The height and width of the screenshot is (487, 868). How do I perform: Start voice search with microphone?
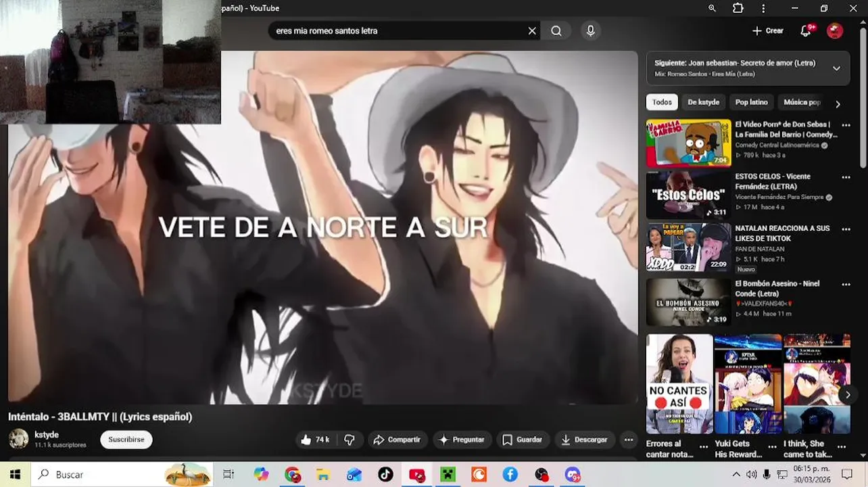(591, 30)
